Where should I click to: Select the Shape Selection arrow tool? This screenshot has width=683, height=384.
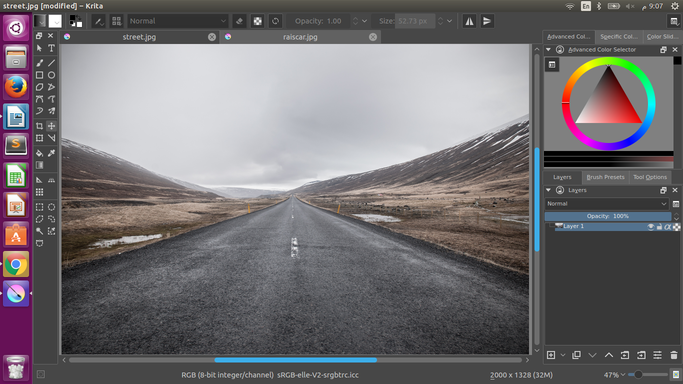(39, 48)
